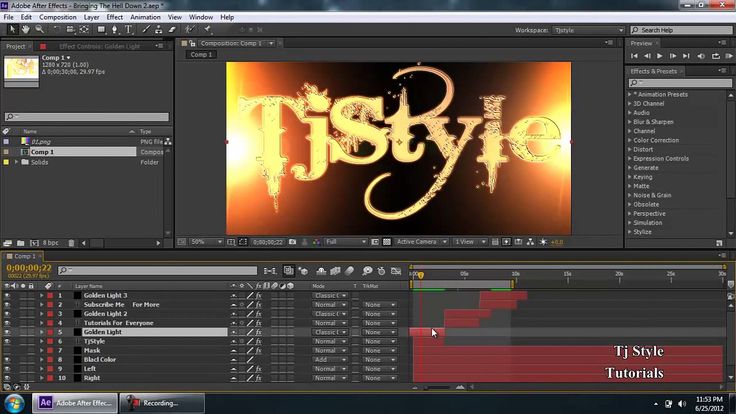Click the Play button in Preview panel
The image size is (736, 414).
(659, 56)
